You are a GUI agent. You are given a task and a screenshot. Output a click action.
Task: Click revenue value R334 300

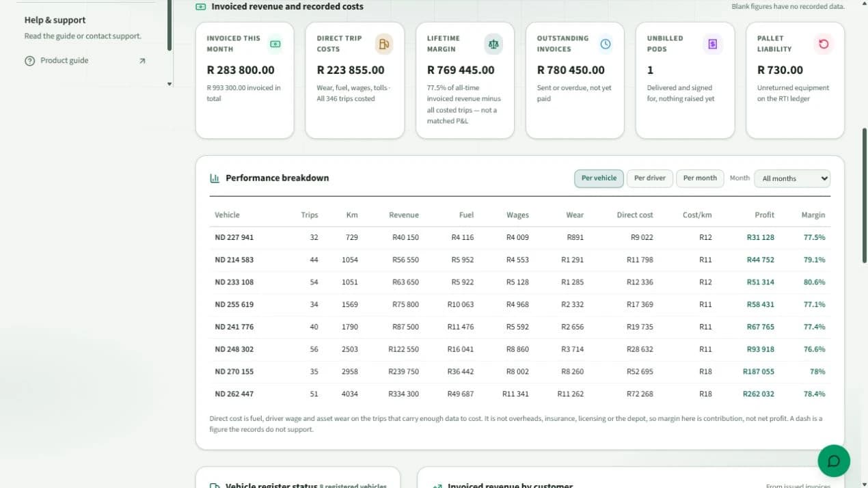click(x=404, y=394)
